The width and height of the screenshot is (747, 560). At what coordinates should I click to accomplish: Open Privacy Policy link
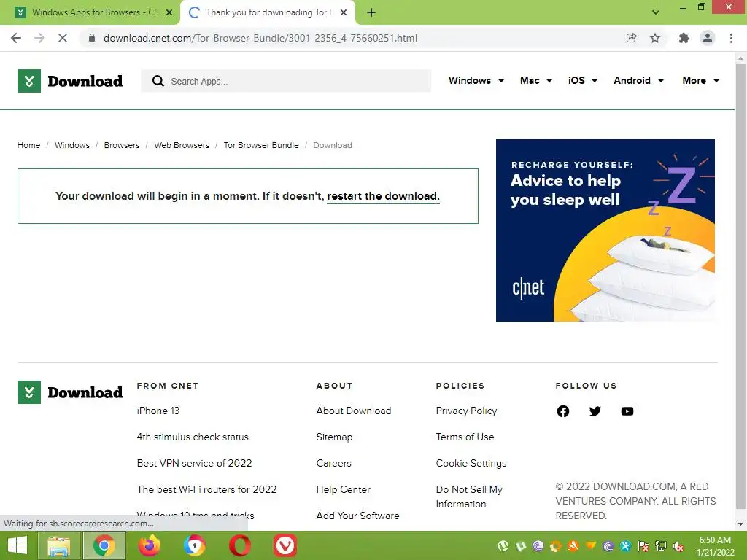466,411
